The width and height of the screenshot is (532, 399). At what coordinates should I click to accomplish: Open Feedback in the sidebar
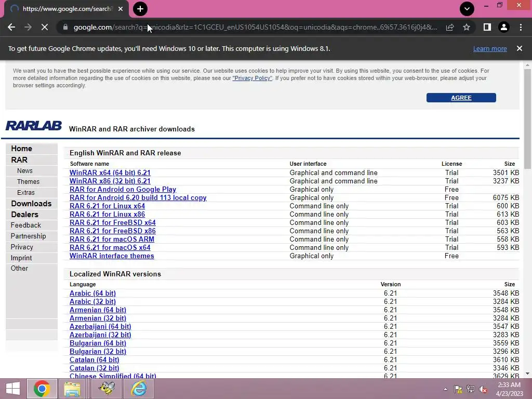(25, 225)
